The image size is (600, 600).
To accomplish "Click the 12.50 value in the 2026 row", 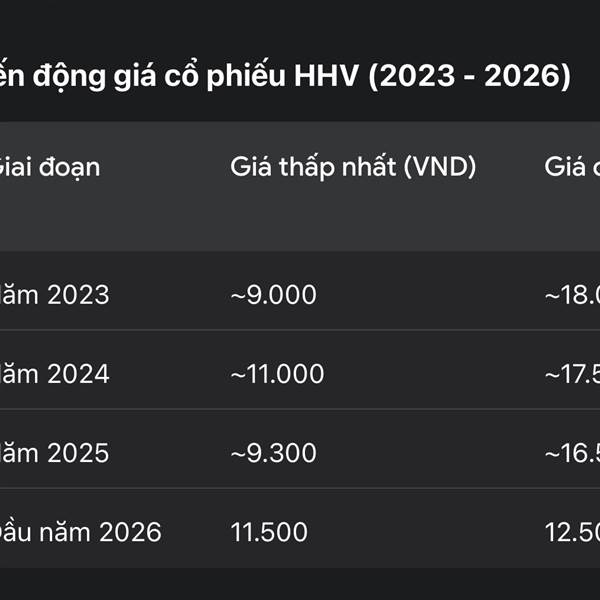I will (572, 532).
